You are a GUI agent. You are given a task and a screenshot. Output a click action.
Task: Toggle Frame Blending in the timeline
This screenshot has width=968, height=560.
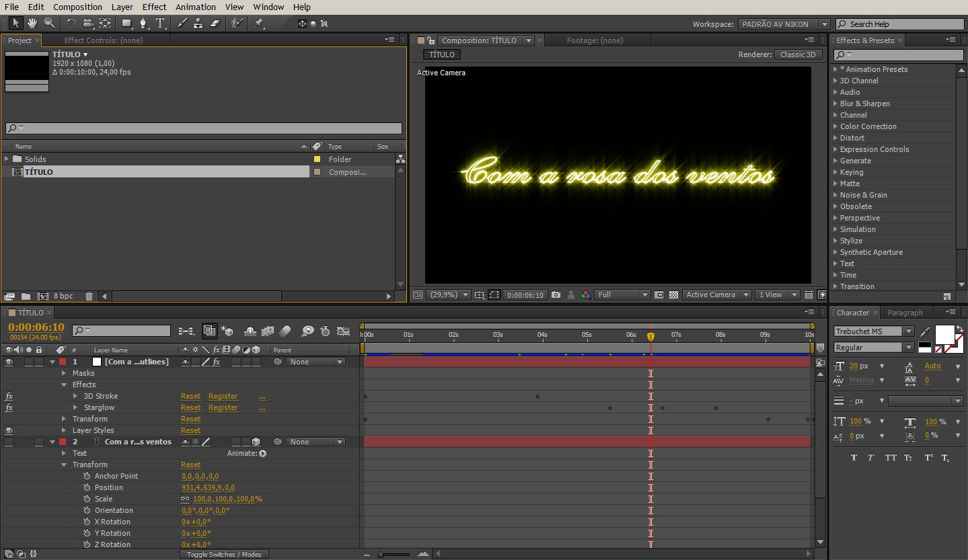(x=268, y=331)
